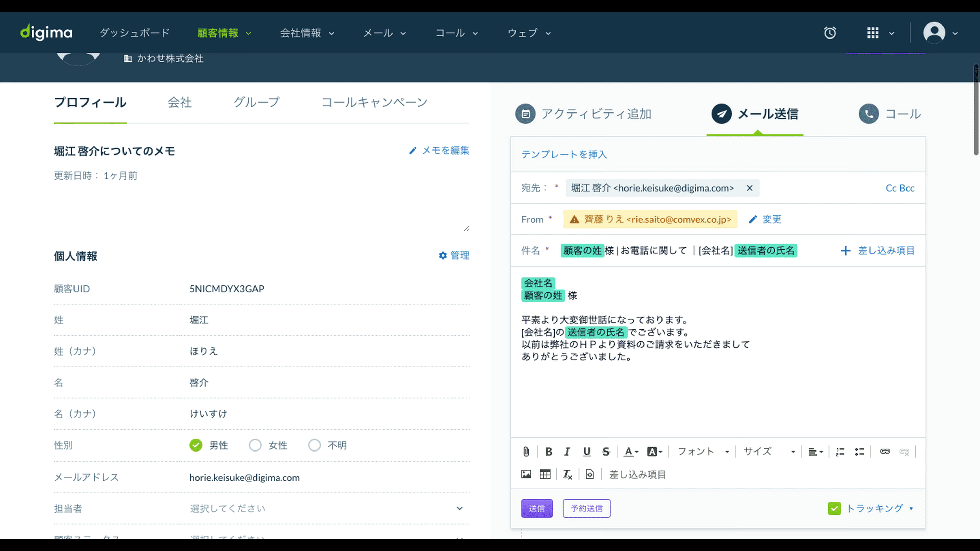980x551 pixels.
Task: Open the alarm clock reminder icon
Action: (x=830, y=33)
